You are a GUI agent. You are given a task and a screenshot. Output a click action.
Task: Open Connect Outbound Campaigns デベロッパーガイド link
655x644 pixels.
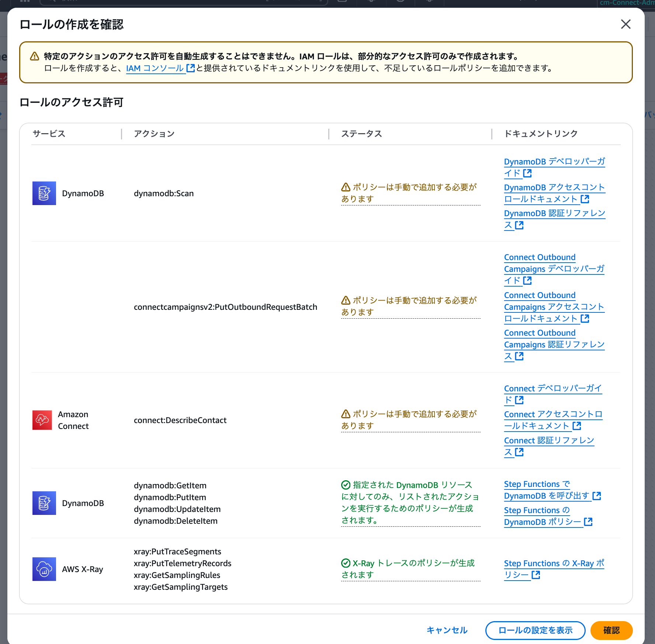click(x=554, y=269)
